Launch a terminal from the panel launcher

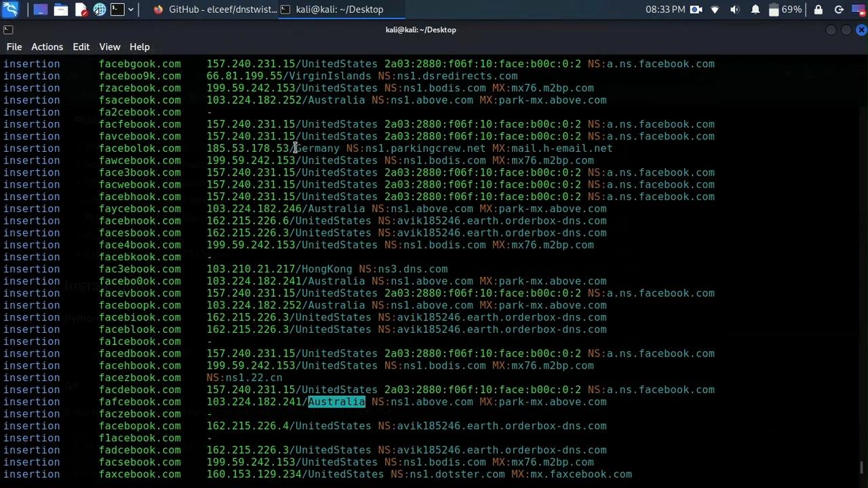tap(118, 9)
